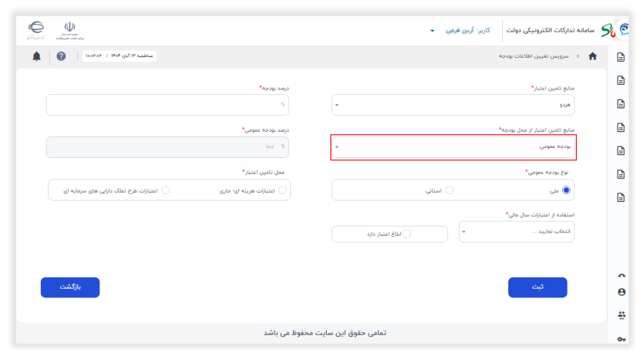Select the استانی radio button

click(x=450, y=190)
